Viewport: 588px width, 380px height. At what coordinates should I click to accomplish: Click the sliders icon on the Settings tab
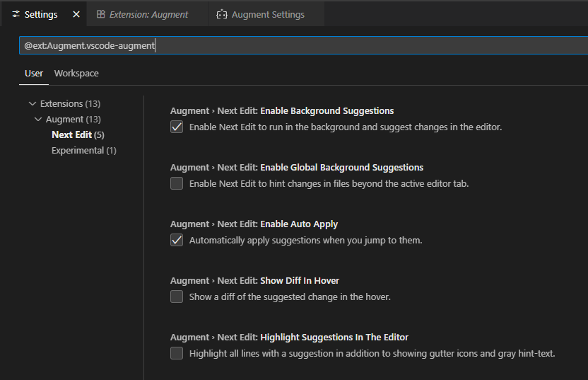pos(16,14)
